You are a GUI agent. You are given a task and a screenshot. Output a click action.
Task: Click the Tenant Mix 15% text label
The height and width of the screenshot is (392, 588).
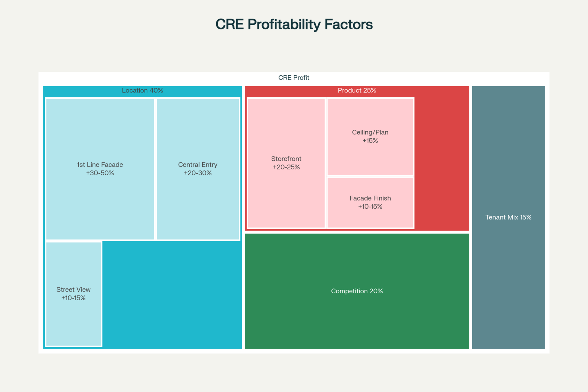click(508, 217)
